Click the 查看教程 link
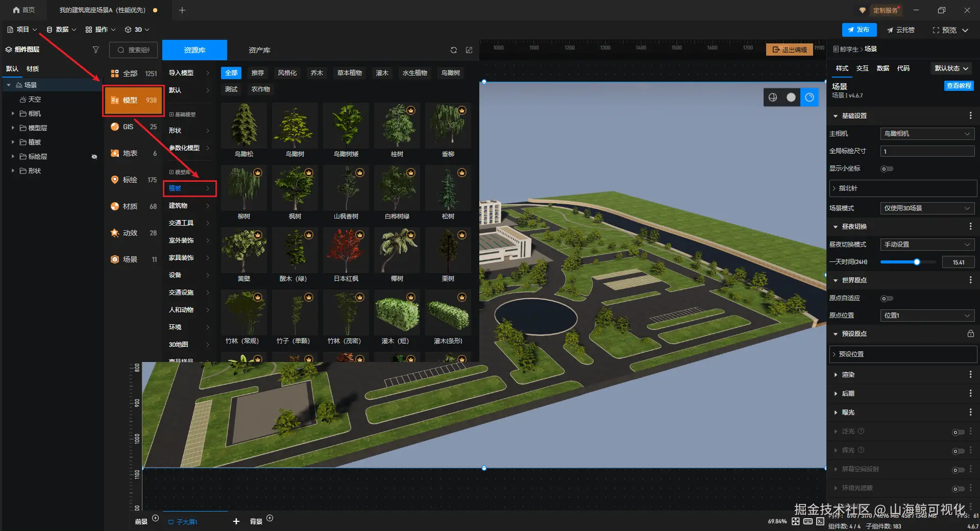This screenshot has height=531, width=980. pyautogui.click(x=959, y=86)
